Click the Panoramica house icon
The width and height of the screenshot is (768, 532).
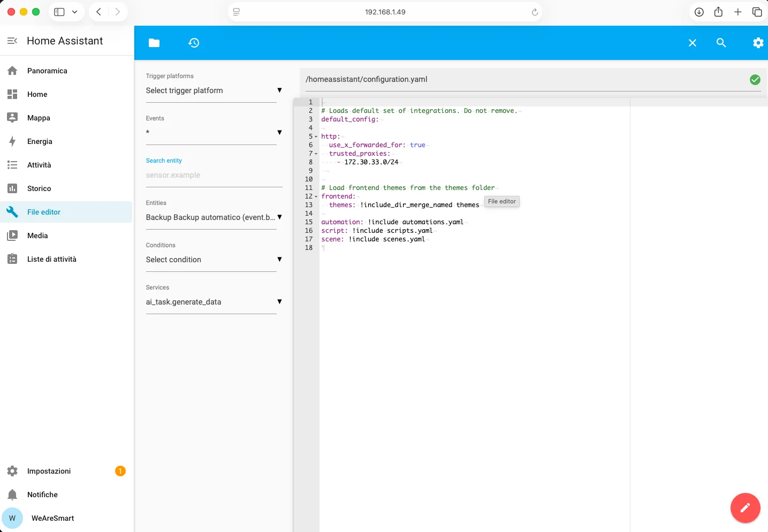(12, 71)
